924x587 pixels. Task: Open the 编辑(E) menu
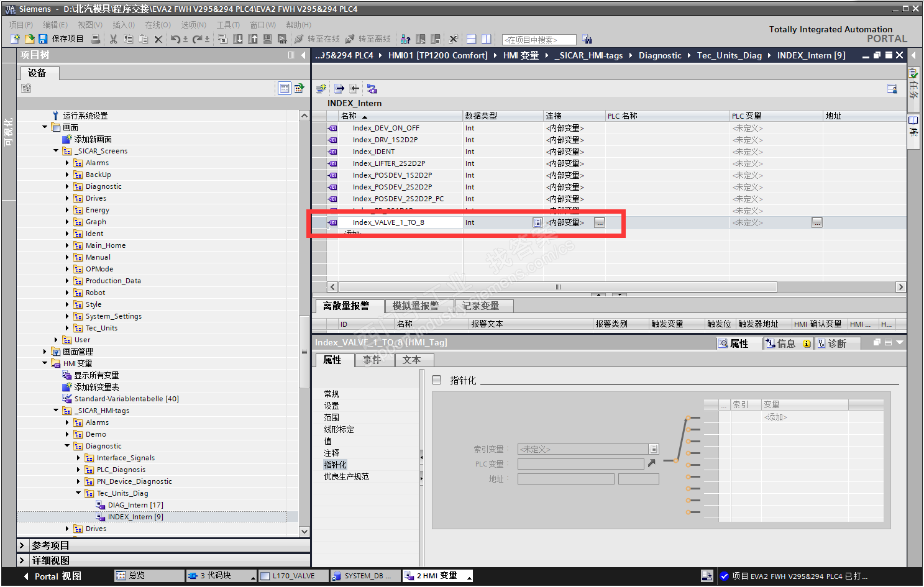click(55, 25)
